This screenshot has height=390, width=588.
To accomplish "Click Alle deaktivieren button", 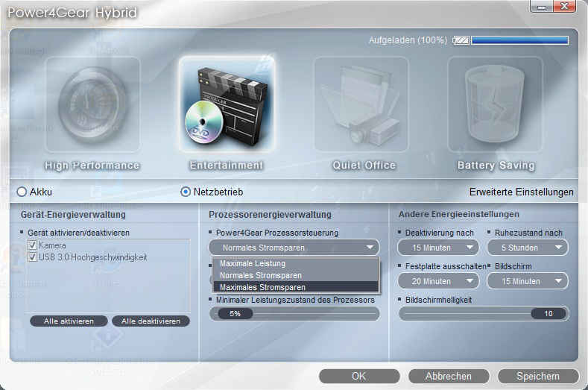I will [x=151, y=321].
